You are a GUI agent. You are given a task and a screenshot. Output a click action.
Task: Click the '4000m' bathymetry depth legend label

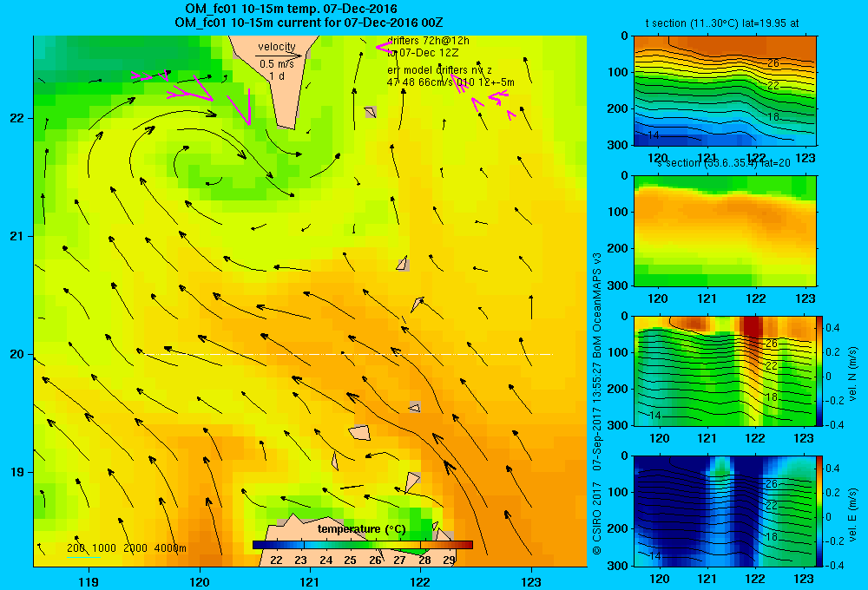170,548
